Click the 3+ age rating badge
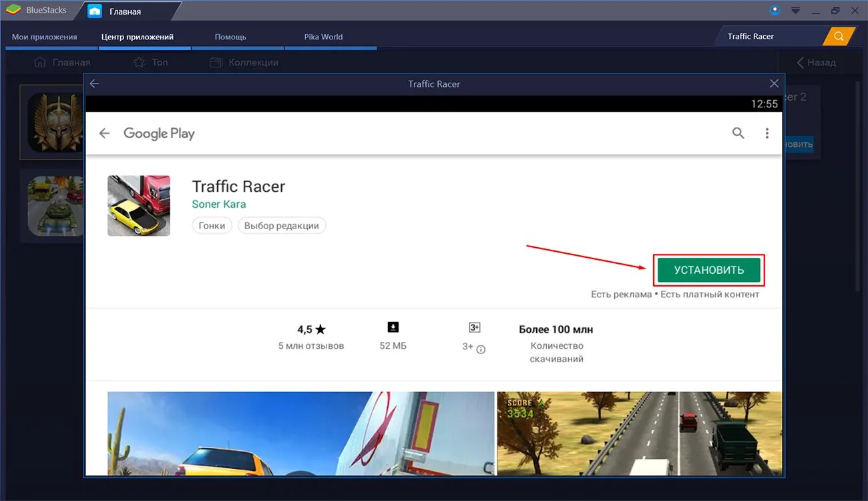Image resolution: width=868 pixels, height=501 pixels. coord(475,327)
